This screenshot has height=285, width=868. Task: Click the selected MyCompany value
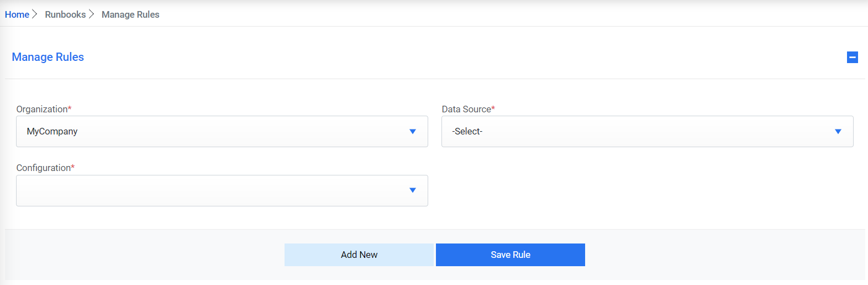pyautogui.click(x=52, y=132)
